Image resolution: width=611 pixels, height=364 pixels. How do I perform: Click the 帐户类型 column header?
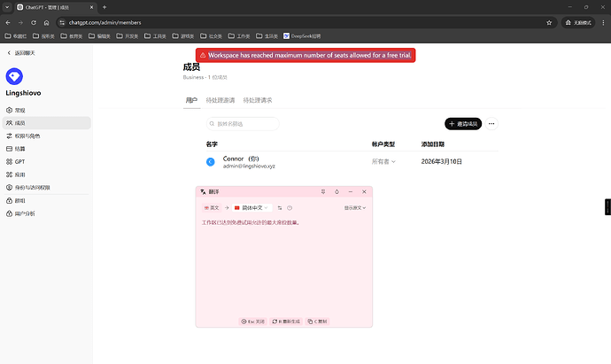click(383, 144)
